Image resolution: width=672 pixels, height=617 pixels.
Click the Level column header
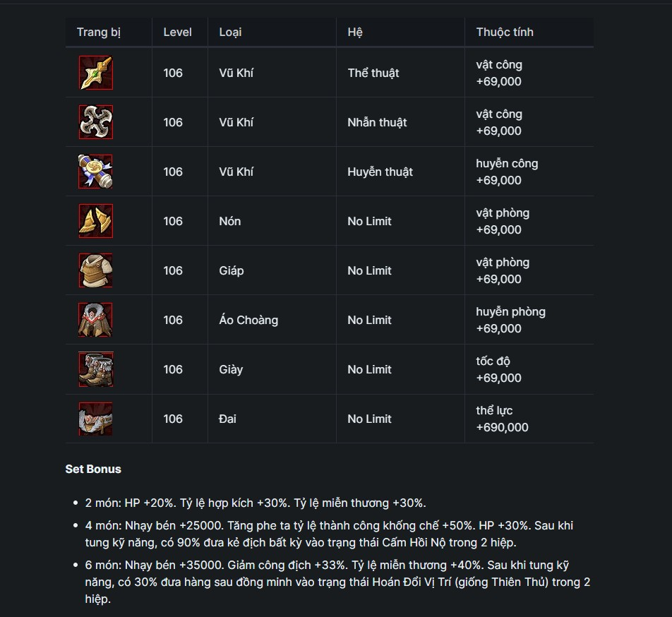tap(177, 32)
